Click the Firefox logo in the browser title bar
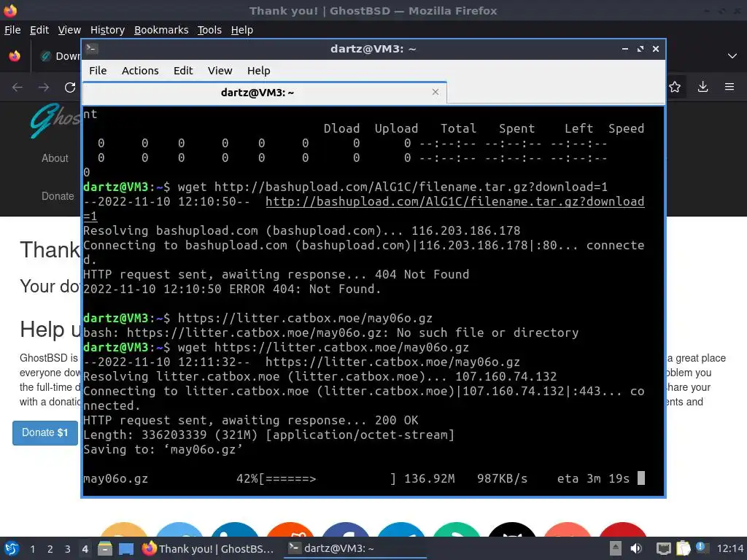 click(x=10, y=10)
